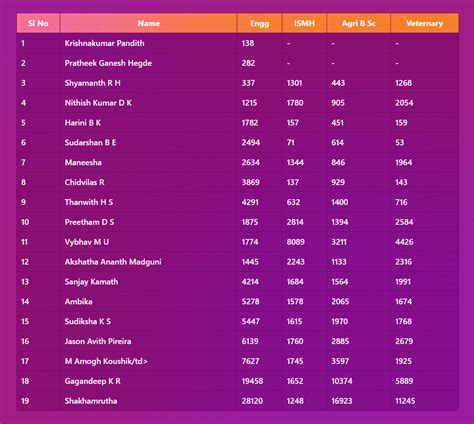Click Agri B Sc rank 846
The height and width of the screenshot is (424, 474).
tap(338, 163)
